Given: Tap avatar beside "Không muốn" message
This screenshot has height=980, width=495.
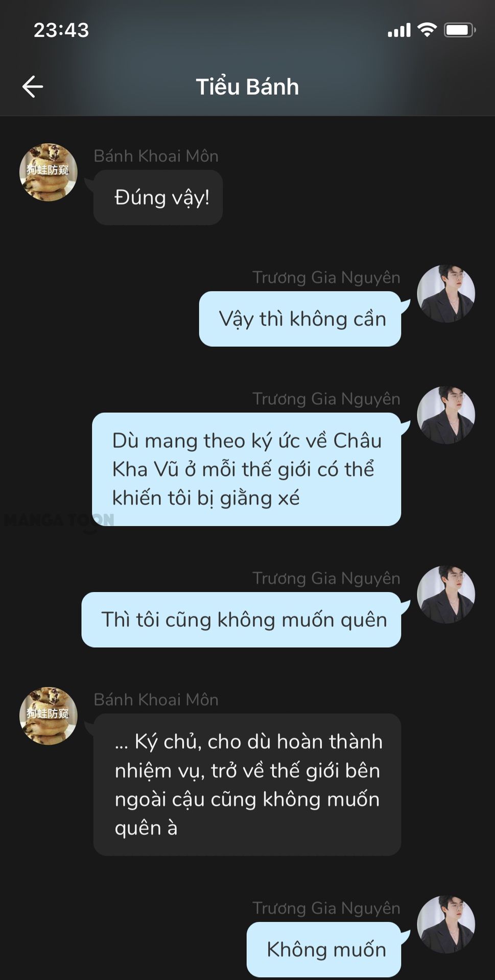Looking at the screenshot, I should pyautogui.click(x=446, y=924).
